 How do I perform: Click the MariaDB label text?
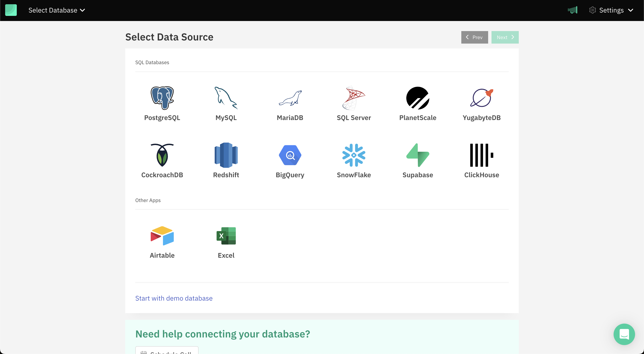click(x=290, y=118)
